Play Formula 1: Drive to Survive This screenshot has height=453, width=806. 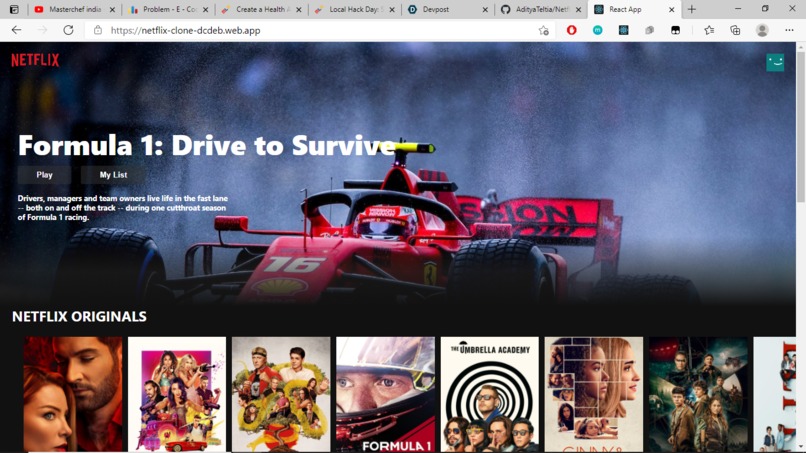[44, 175]
